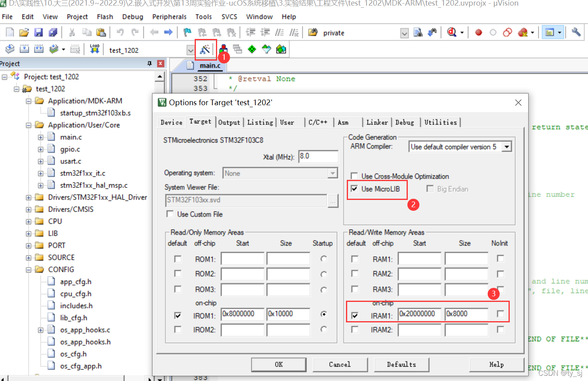
Task: Click the Translate file icon
Action: point(10,49)
